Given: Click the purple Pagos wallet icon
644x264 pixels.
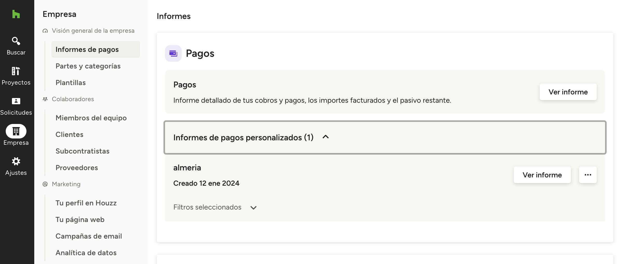Looking at the screenshot, I should [x=173, y=53].
